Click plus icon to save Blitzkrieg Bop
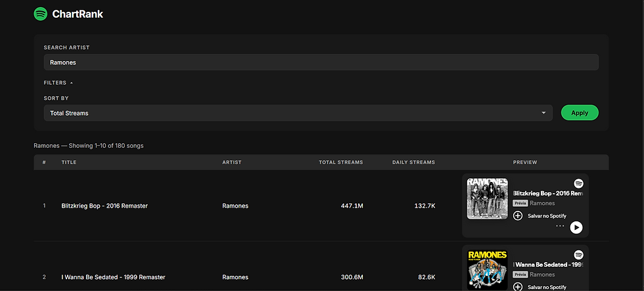Screen dimensions: 644x291 [x=518, y=215]
